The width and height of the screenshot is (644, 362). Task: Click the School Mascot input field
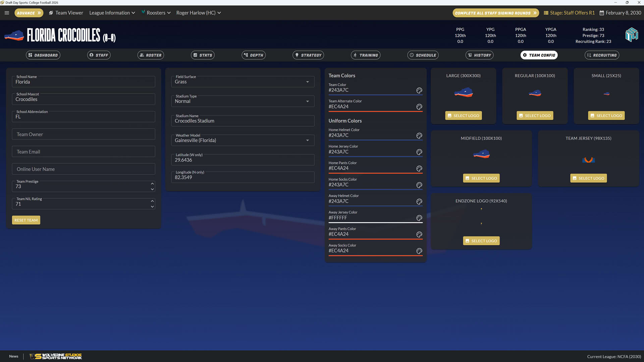84,99
